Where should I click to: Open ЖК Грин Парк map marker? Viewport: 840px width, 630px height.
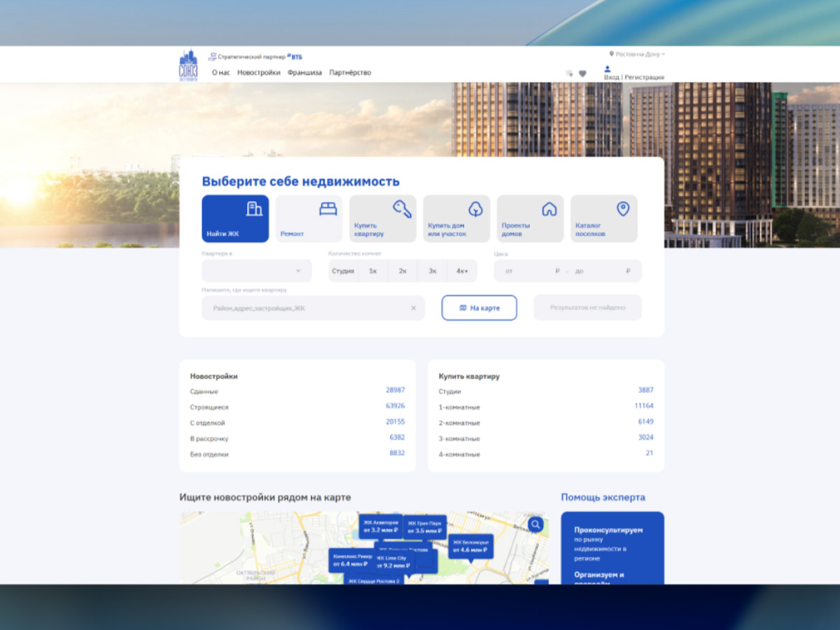point(425,527)
